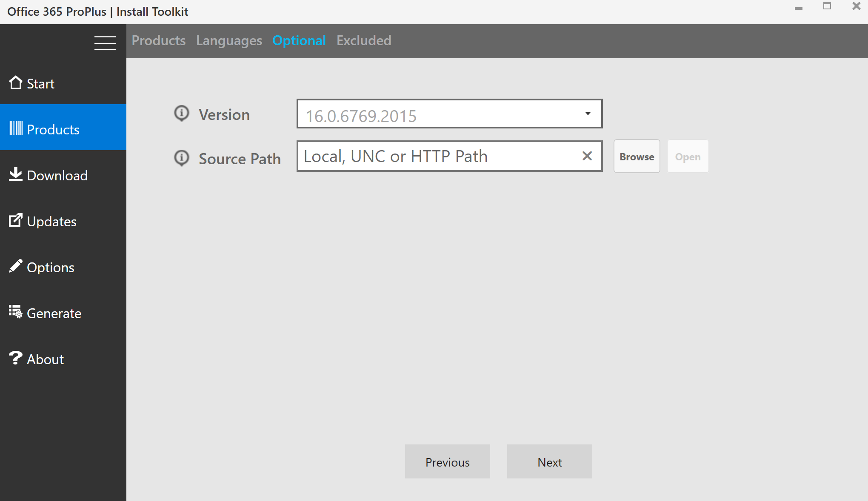Click the Generate sidebar icon
The width and height of the screenshot is (868, 501).
pos(16,312)
